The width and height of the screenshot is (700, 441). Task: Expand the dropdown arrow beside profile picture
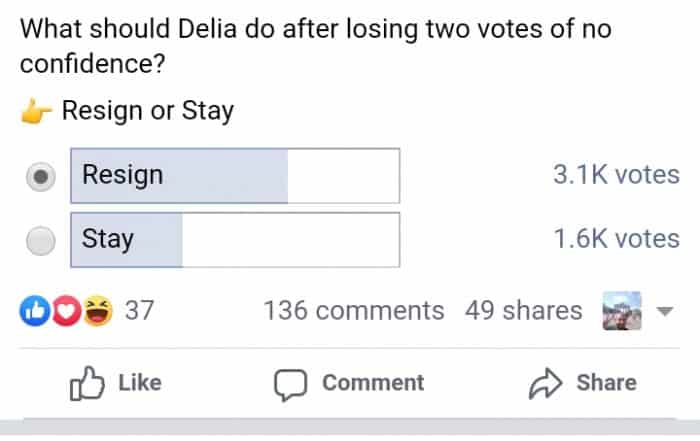664,311
